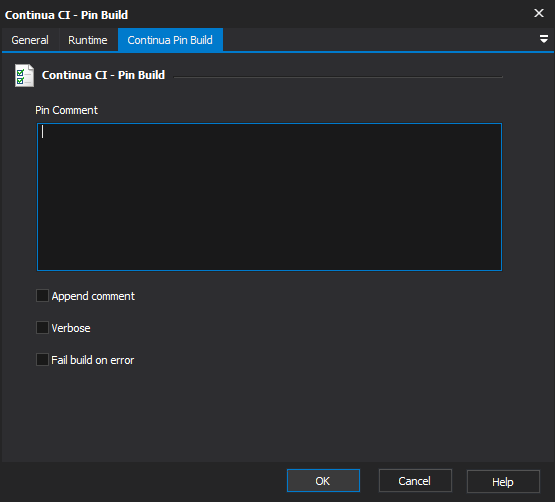555x502 pixels.
Task: Select the Continua Pin Build tab
Action: pos(170,40)
